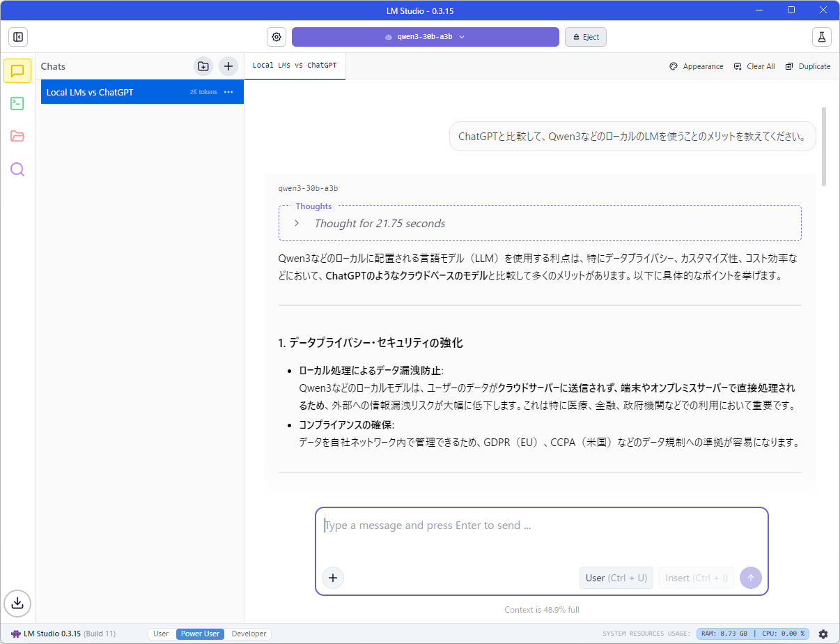Open the qwen3-30b-a3b model selector dropdown
This screenshot has width=840, height=644.
point(426,37)
